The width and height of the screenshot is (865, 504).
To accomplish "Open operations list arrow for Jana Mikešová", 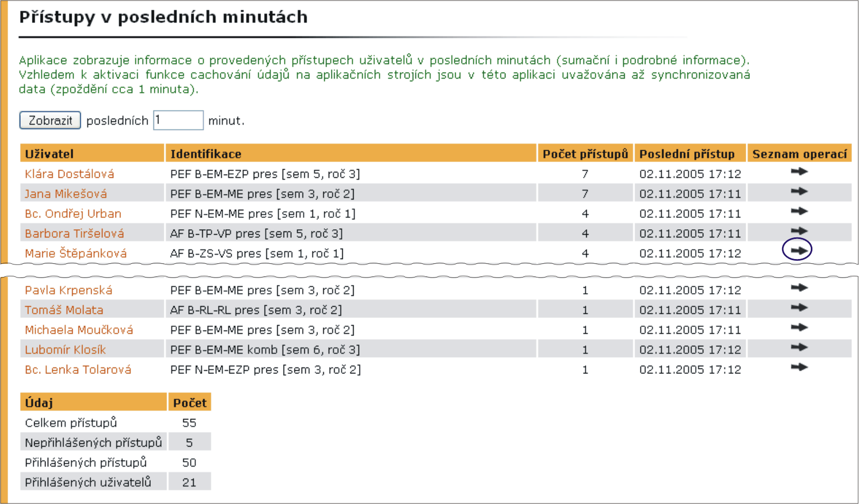I will [799, 191].
